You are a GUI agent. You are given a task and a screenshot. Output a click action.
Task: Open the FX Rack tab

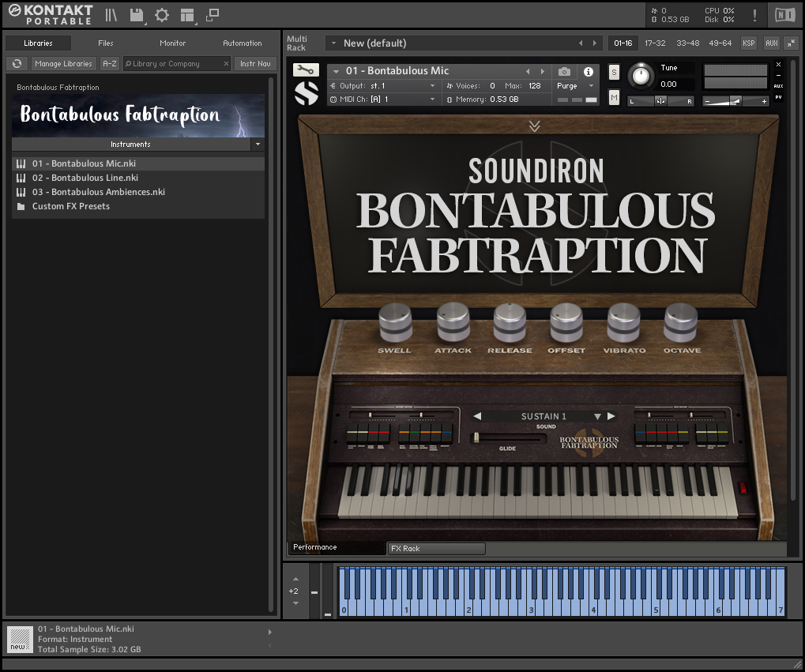[x=436, y=548]
